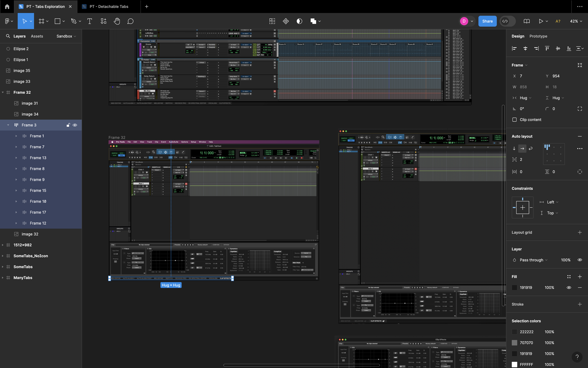The height and width of the screenshot is (368, 588).
Task: Expand the Frame 1 layer
Action: click(x=16, y=136)
